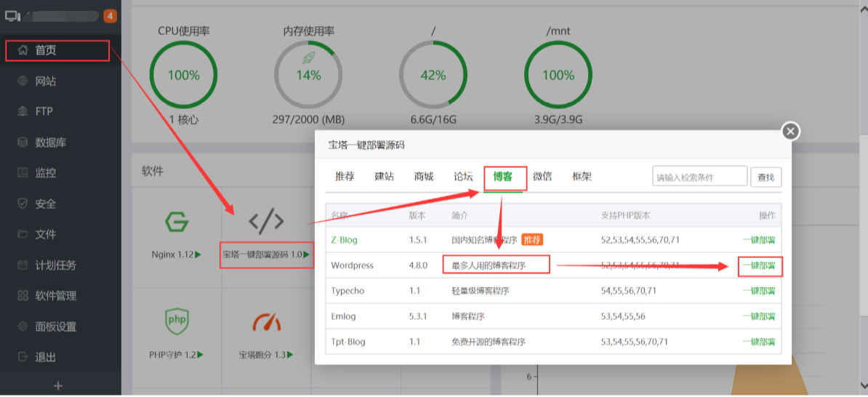
Task: Open the 计划任务 scheduled tasks section
Action: click(60, 265)
